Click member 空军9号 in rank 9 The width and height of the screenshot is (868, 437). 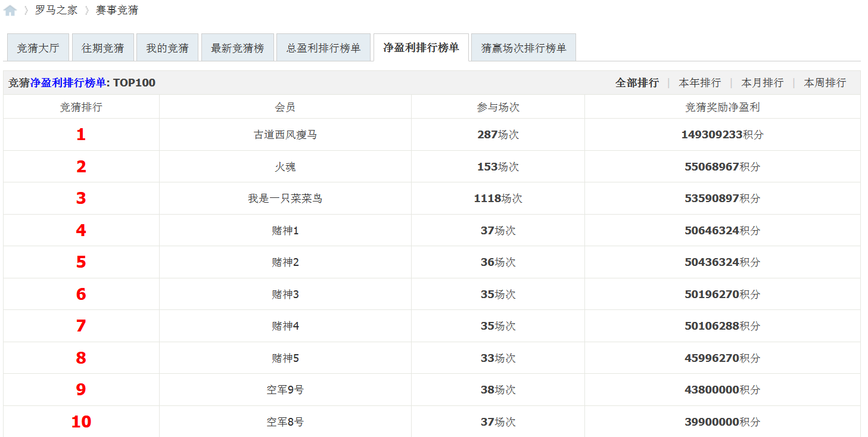[x=285, y=390]
